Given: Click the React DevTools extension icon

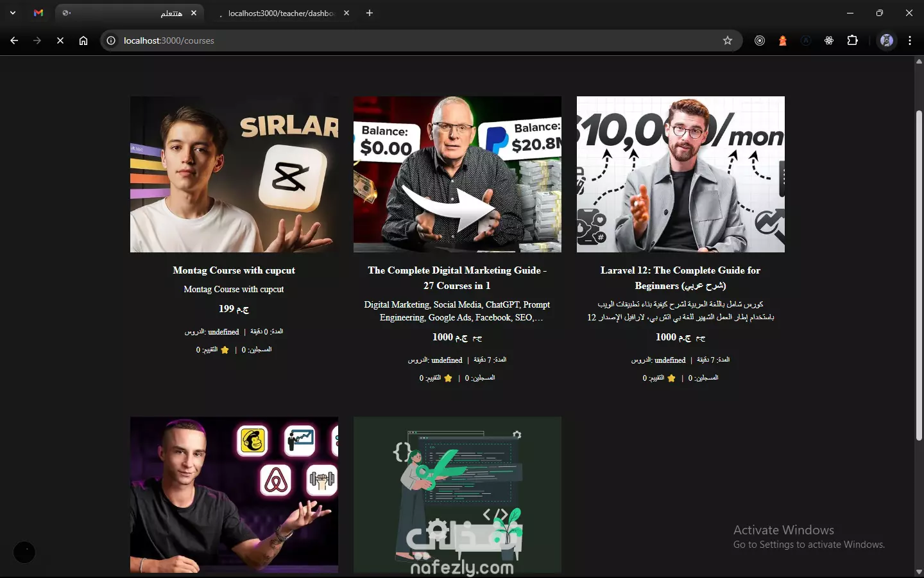Looking at the screenshot, I should 829,40.
